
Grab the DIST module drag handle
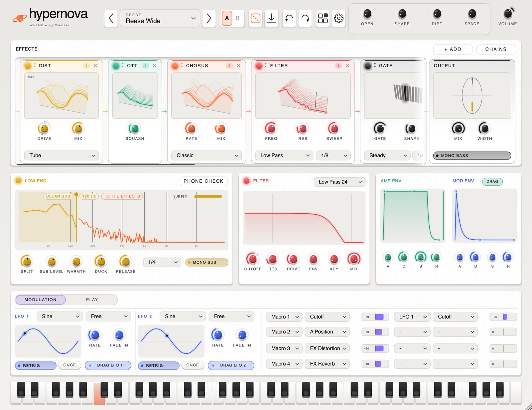(35, 65)
